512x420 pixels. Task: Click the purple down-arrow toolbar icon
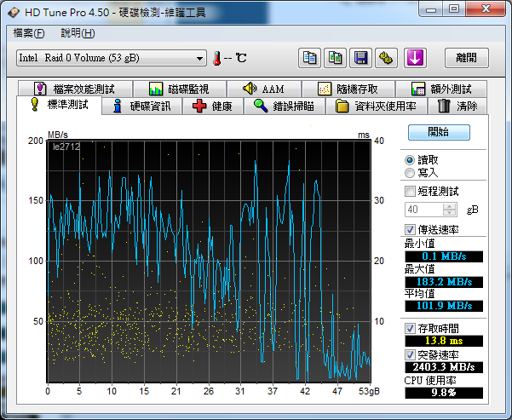[x=415, y=58]
